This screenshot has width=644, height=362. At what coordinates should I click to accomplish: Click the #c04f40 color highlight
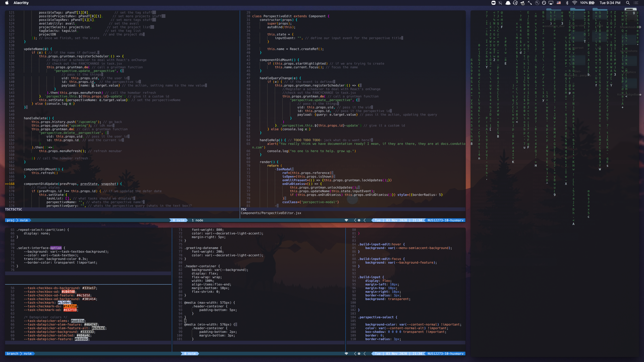pyautogui.click(x=68, y=292)
